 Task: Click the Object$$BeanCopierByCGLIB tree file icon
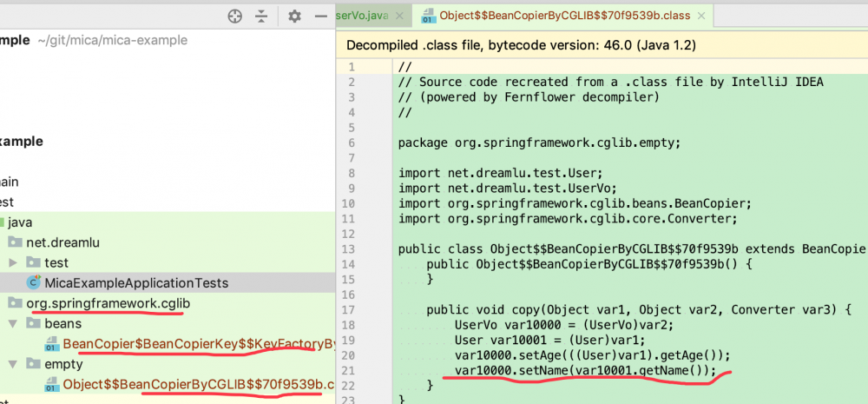coord(51,385)
